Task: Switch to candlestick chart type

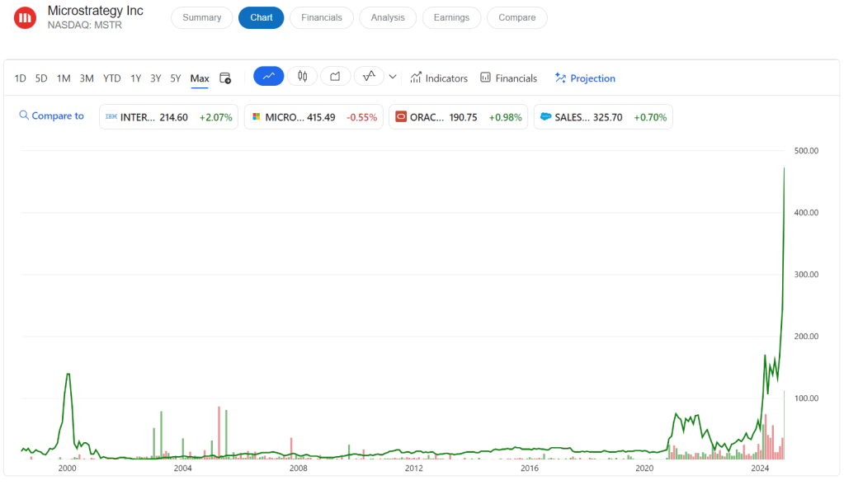Action: coord(302,77)
